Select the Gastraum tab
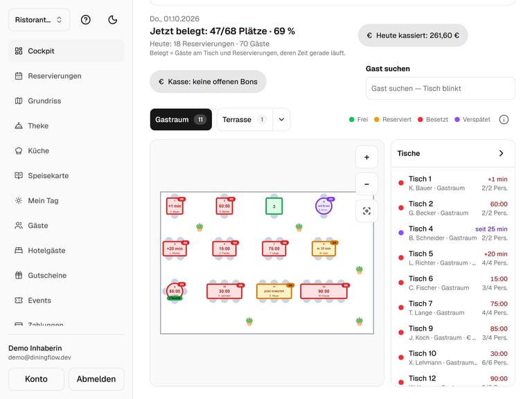The height and width of the screenshot is (399, 532). 181,119
